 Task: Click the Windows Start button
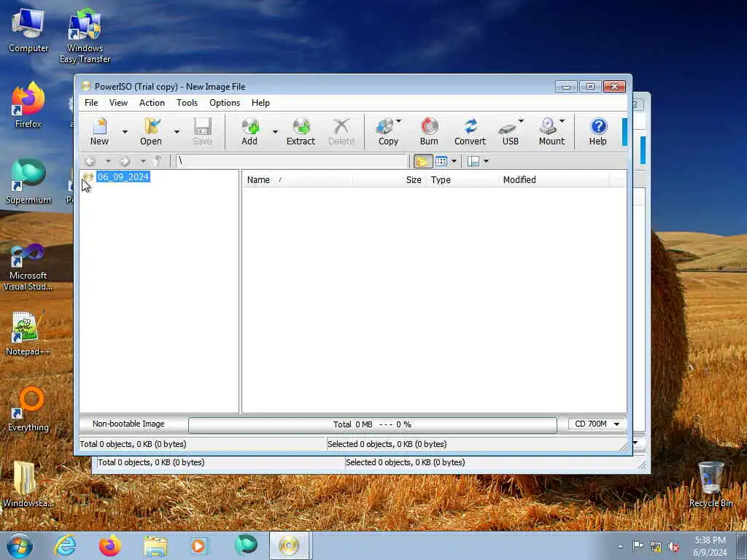click(20, 545)
